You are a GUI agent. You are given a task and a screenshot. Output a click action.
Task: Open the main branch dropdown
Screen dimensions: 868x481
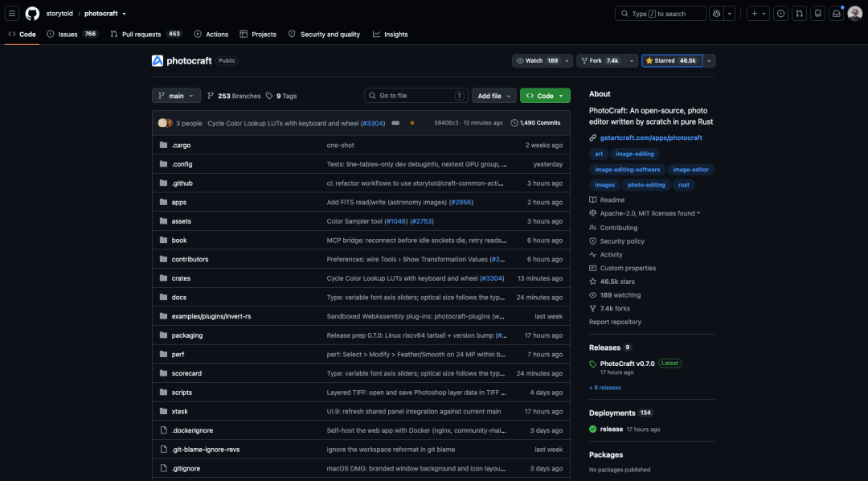coord(176,96)
